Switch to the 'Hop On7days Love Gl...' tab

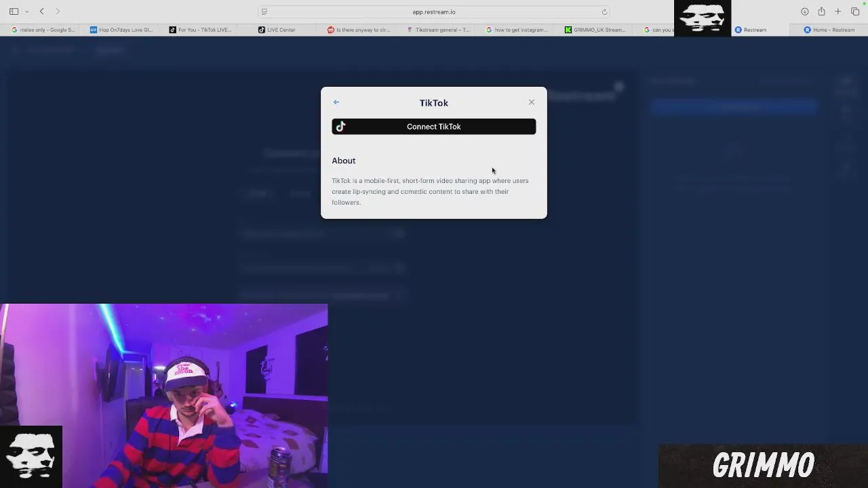tap(121, 30)
